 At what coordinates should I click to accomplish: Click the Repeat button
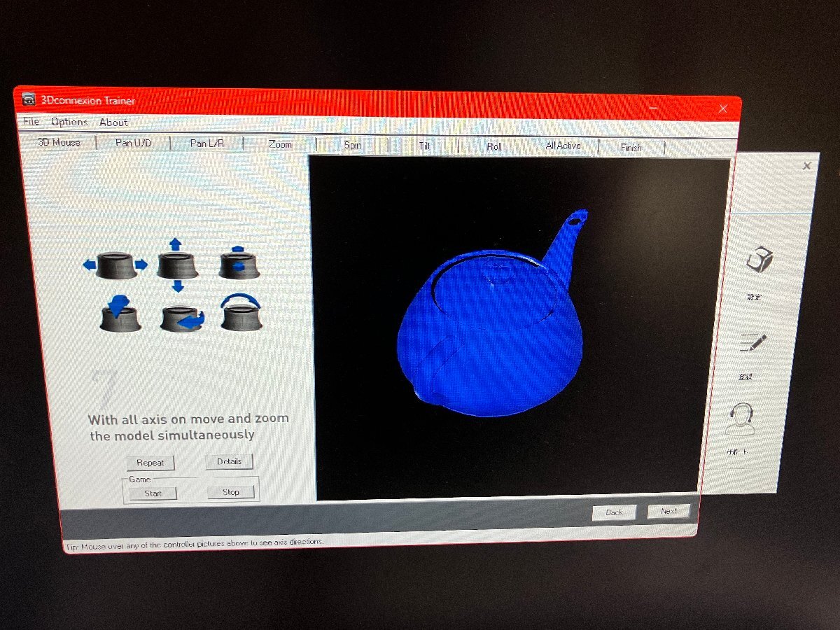(150, 463)
